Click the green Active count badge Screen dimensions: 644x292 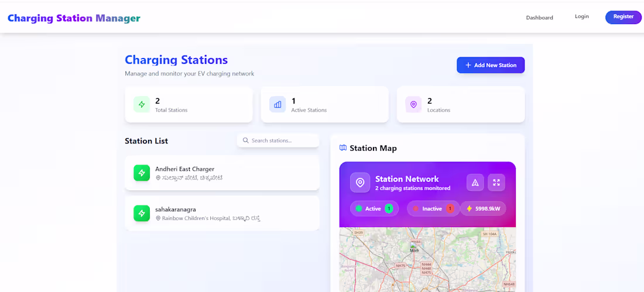click(x=389, y=209)
